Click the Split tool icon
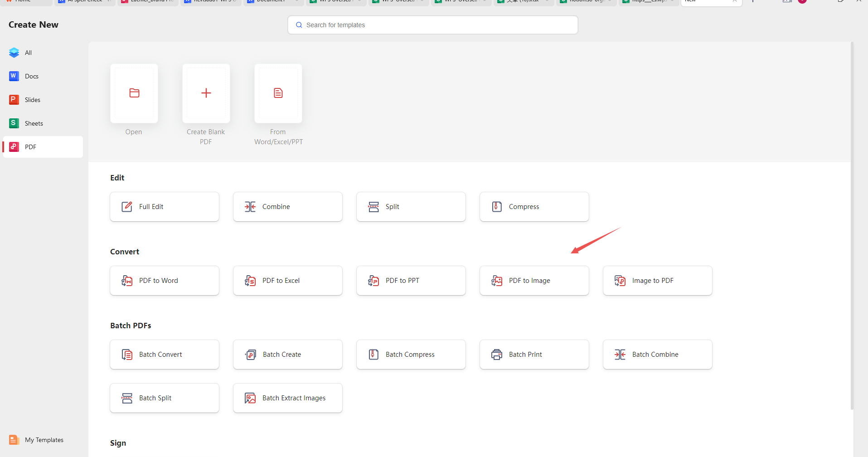Screen dimensions: 868x457 tap(373, 206)
